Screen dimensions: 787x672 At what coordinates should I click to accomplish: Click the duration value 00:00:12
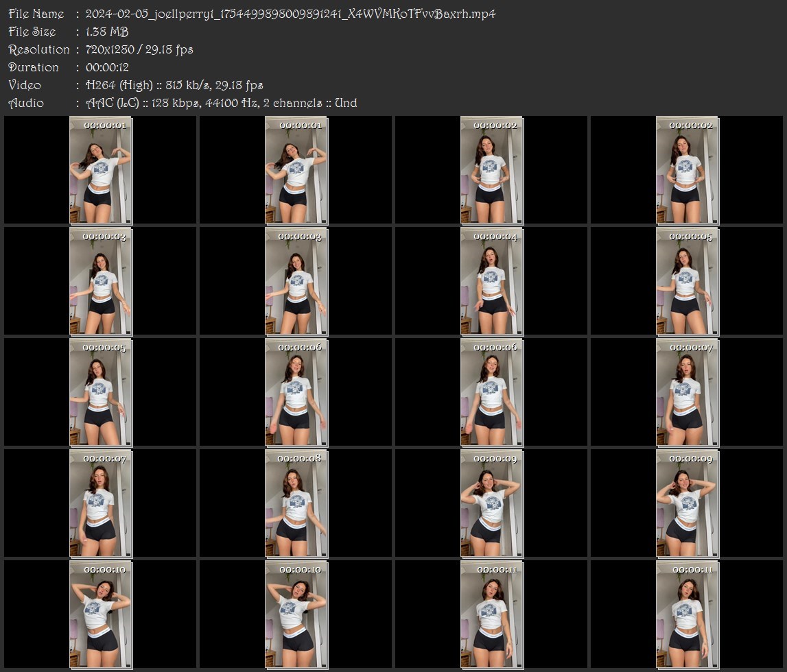pyautogui.click(x=107, y=67)
